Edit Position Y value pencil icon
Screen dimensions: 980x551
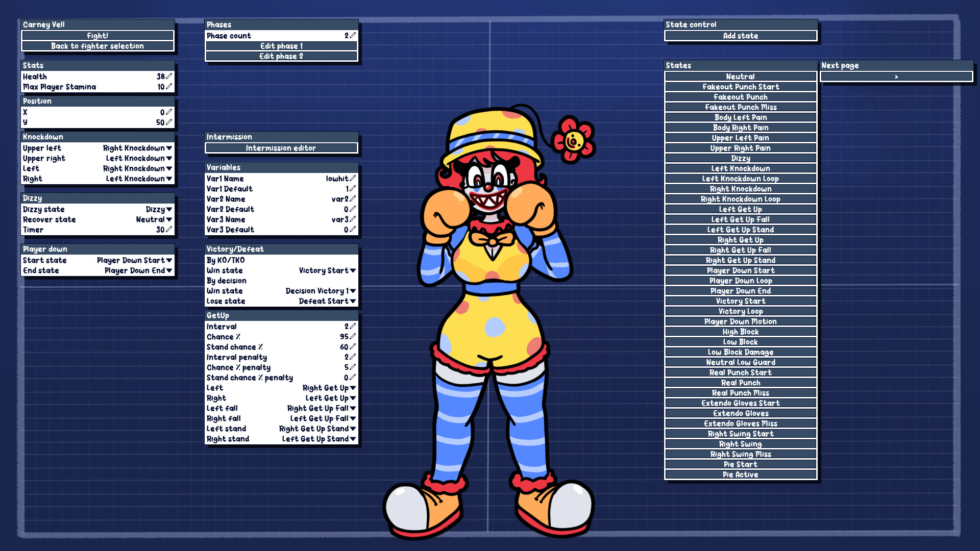coord(169,122)
